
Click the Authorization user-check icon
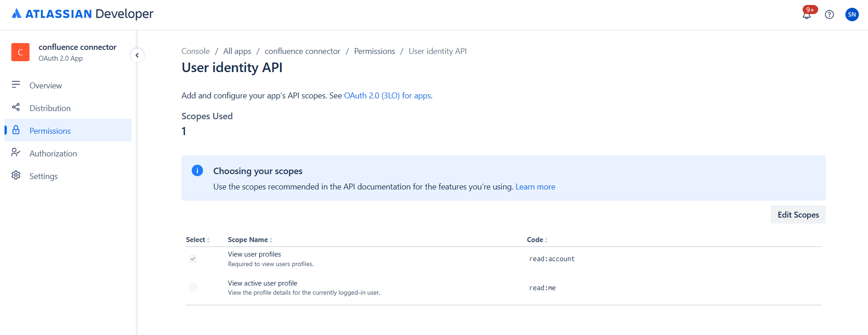pyautogui.click(x=16, y=153)
